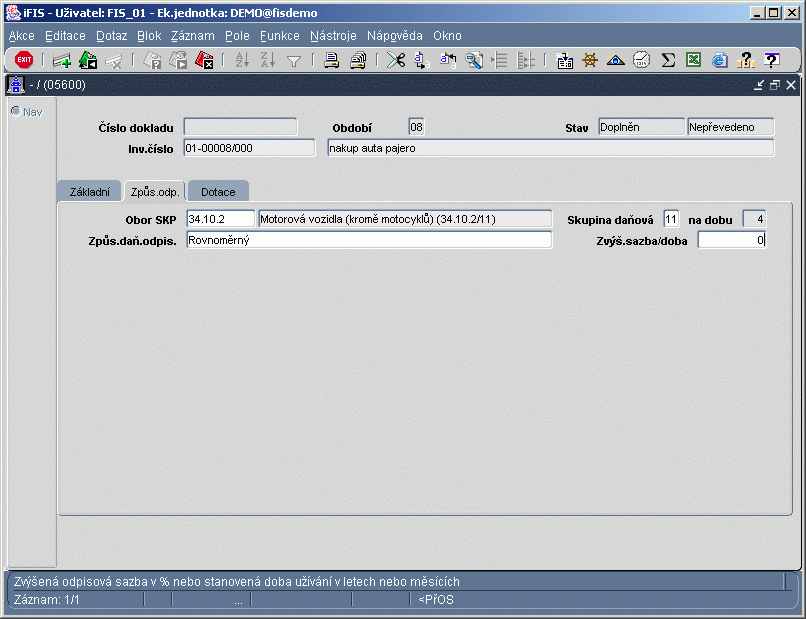
Task: Click the multi-level tree list icon
Action: coord(525,61)
